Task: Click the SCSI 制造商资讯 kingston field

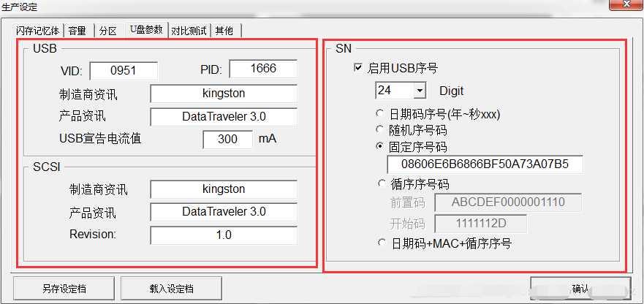Action: (224, 189)
